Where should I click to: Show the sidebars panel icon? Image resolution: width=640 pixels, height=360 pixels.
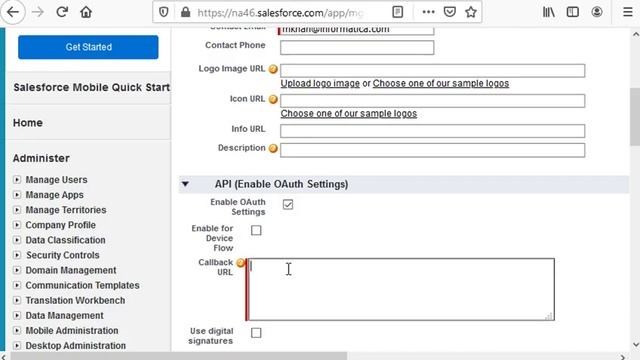pyautogui.click(x=573, y=12)
